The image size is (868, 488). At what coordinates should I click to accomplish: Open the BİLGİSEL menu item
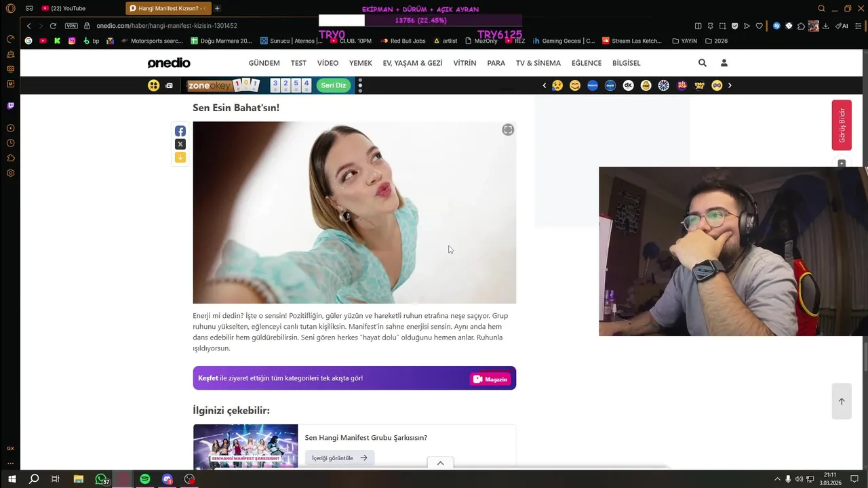click(626, 63)
